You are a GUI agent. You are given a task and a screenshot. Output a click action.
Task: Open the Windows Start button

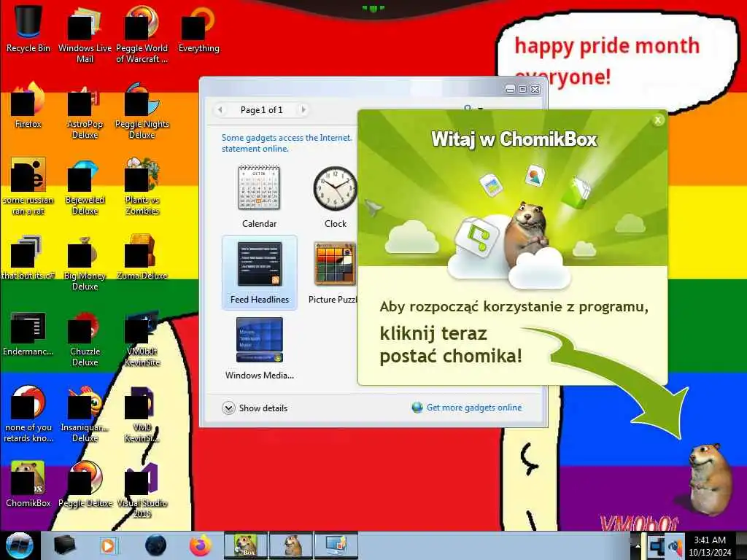pos(19,545)
